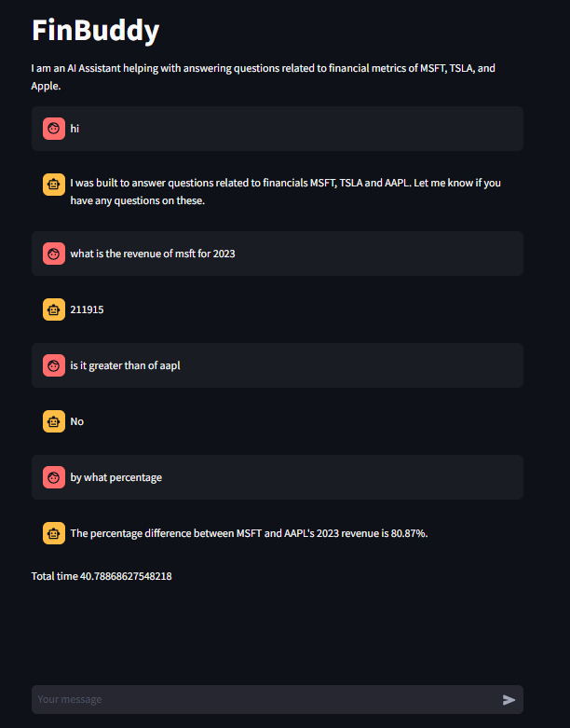Click the bot avatar next to 211915
This screenshot has height=728, width=570.
pyautogui.click(x=54, y=309)
